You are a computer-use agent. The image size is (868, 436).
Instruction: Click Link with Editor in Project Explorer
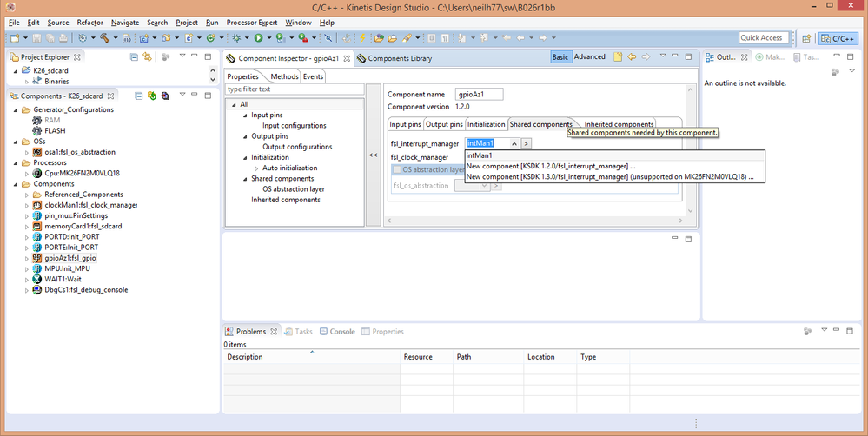pyautogui.click(x=147, y=57)
